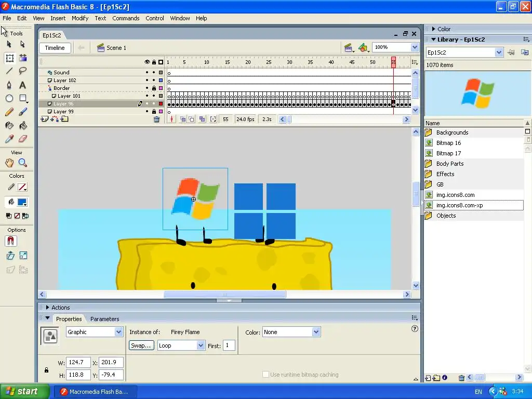The width and height of the screenshot is (532, 399).
Task: Click the Insert Layer icon
Action: [x=44, y=119]
